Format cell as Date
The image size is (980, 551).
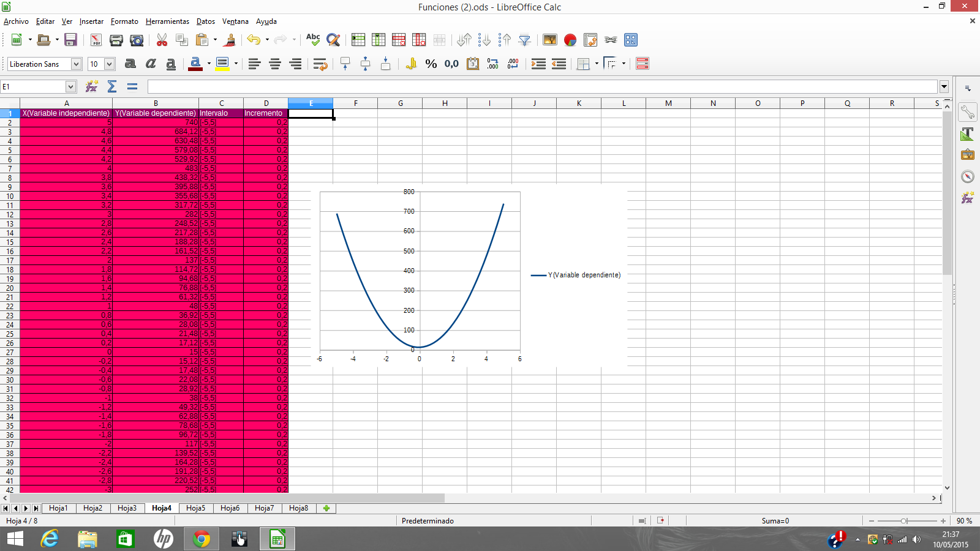[473, 64]
